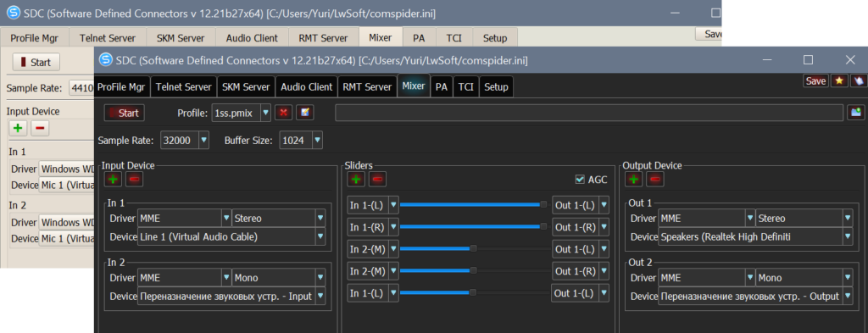Image resolution: width=868 pixels, height=333 pixels.
Task: Adjust the first In 1-(L) slider handle
Action: click(x=543, y=205)
